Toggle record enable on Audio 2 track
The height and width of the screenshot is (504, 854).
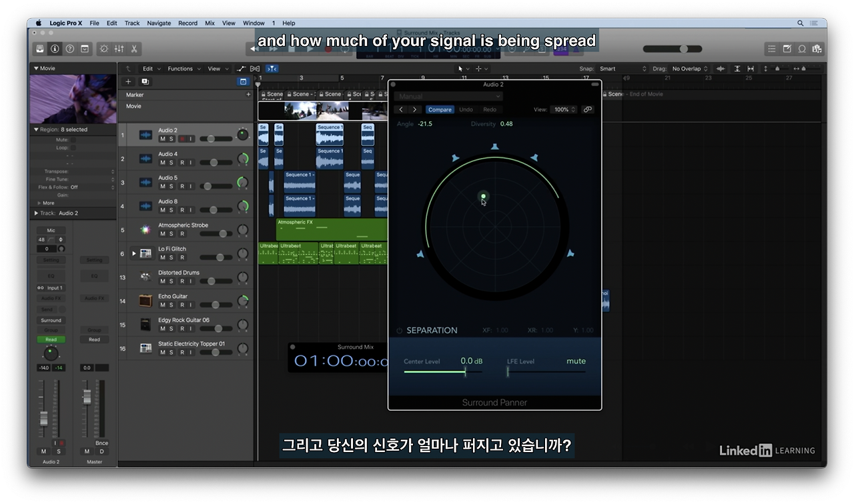(x=181, y=139)
